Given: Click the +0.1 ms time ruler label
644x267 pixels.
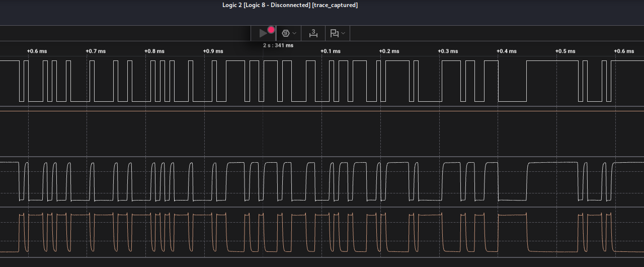Looking at the screenshot, I should click(x=331, y=51).
